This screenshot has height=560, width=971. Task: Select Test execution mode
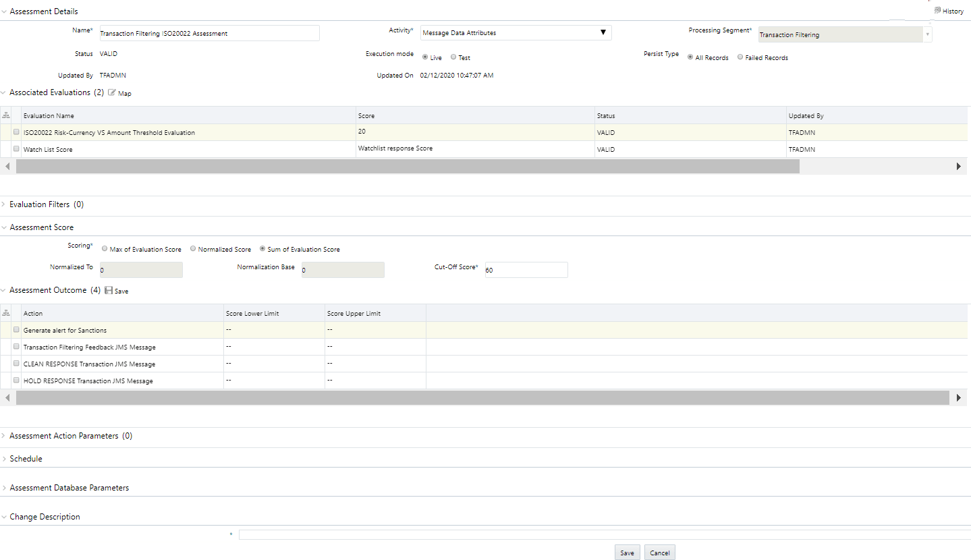453,57
